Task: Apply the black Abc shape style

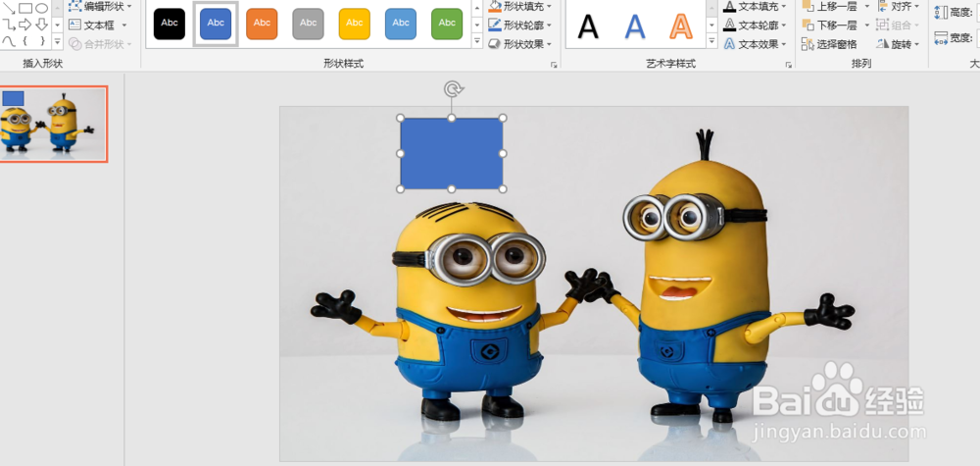Action: (x=170, y=24)
